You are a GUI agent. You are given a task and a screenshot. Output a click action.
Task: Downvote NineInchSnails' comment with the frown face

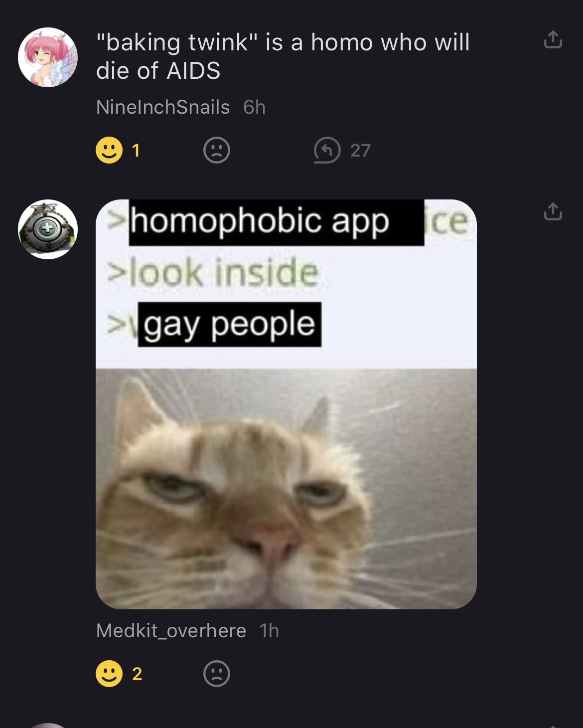point(217,150)
